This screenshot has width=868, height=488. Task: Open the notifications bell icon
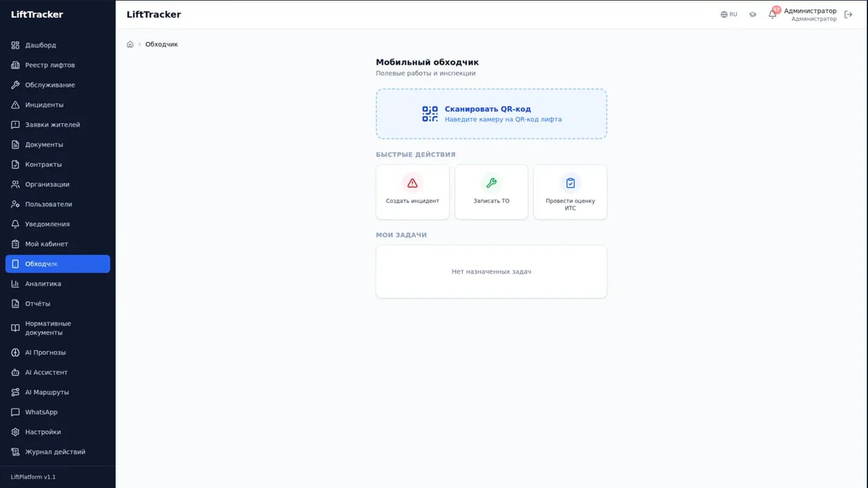(772, 14)
